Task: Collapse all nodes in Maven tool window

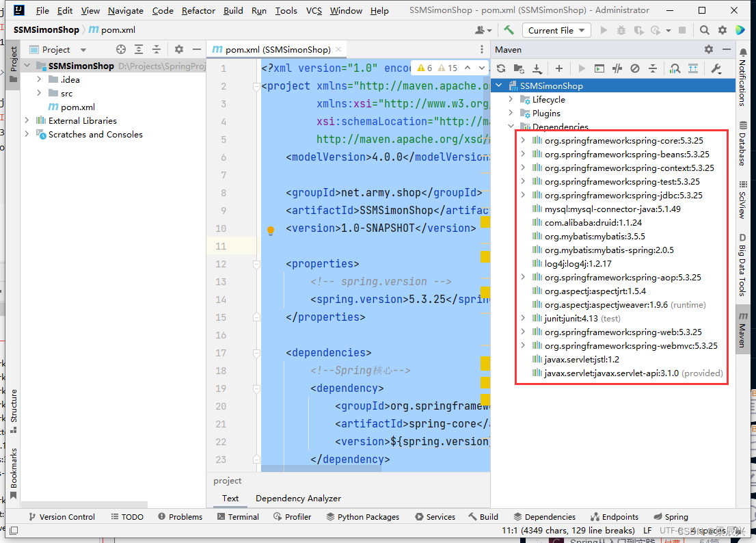Action: pos(653,68)
